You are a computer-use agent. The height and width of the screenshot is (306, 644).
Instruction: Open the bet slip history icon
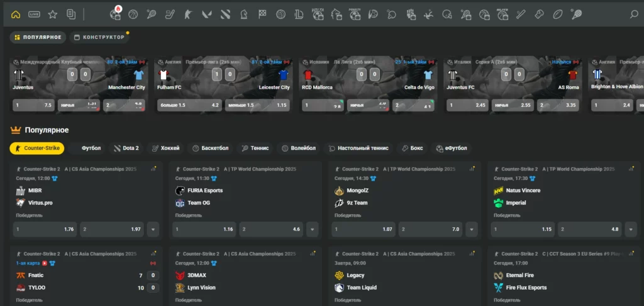pos(71,14)
